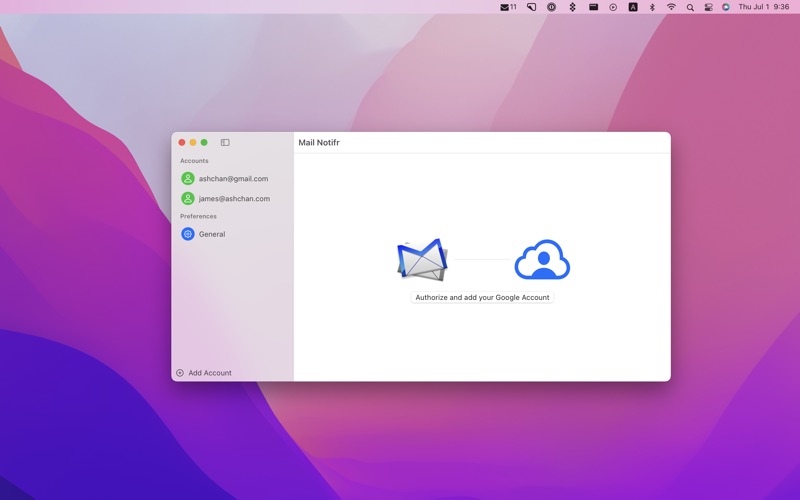The height and width of the screenshot is (500, 800).
Task: Open Spotlight search from menu bar
Action: (x=690, y=7)
